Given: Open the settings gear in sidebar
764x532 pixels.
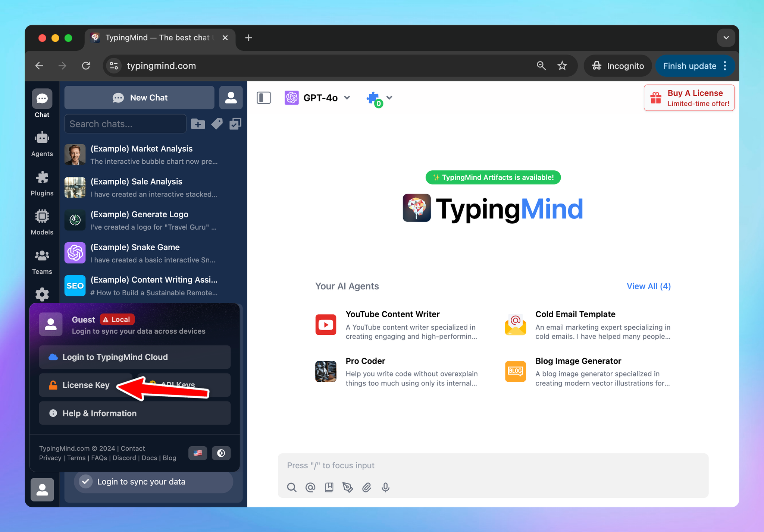Looking at the screenshot, I should pos(42,295).
